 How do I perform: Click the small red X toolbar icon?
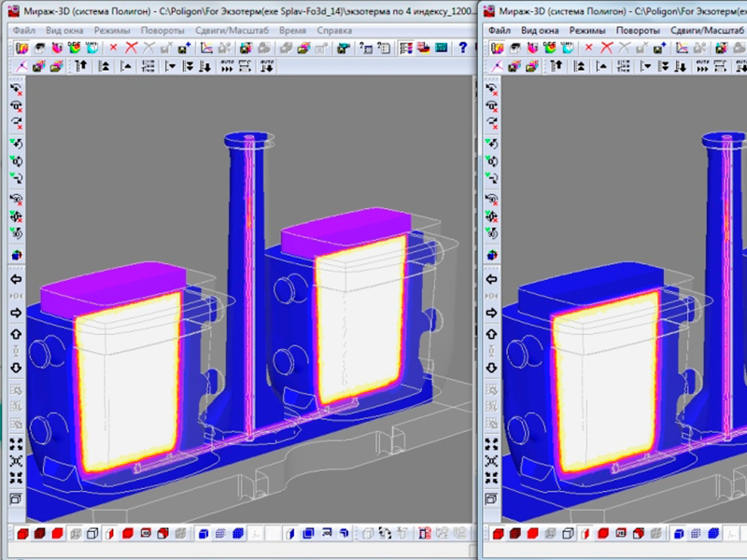pyautogui.click(x=113, y=47)
